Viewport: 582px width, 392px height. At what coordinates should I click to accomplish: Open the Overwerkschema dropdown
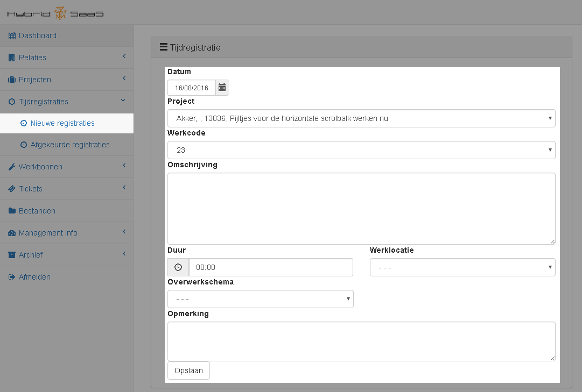coord(260,299)
